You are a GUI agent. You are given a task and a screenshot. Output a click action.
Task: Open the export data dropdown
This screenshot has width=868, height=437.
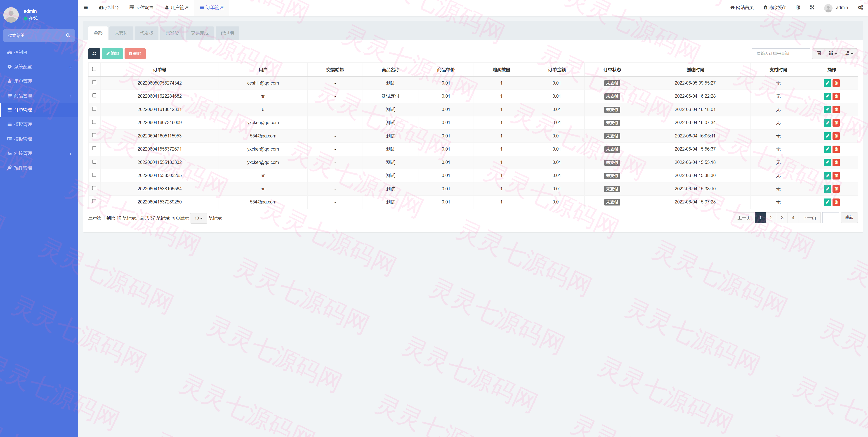(849, 54)
